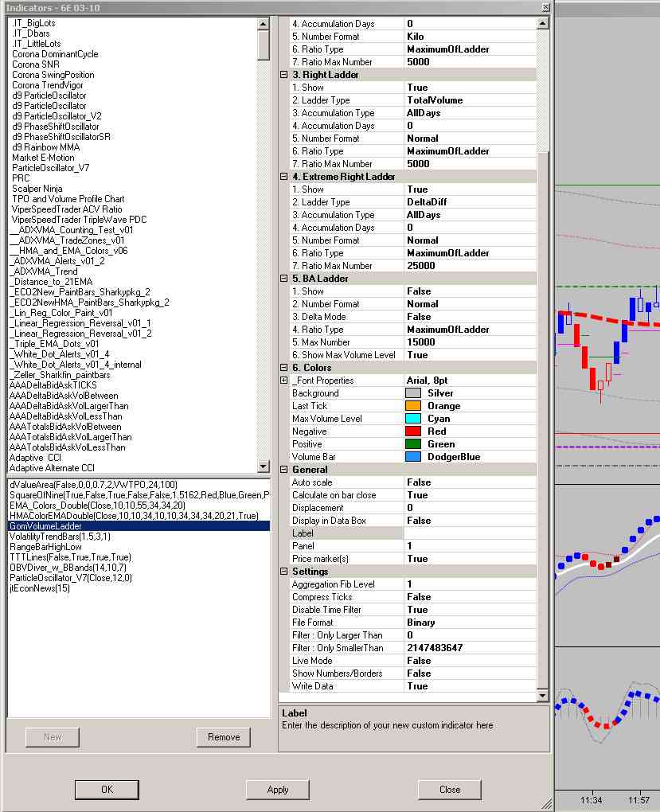Click Filter Only SmallerThan value 2147483647
The image size is (660, 812).
click(470, 648)
